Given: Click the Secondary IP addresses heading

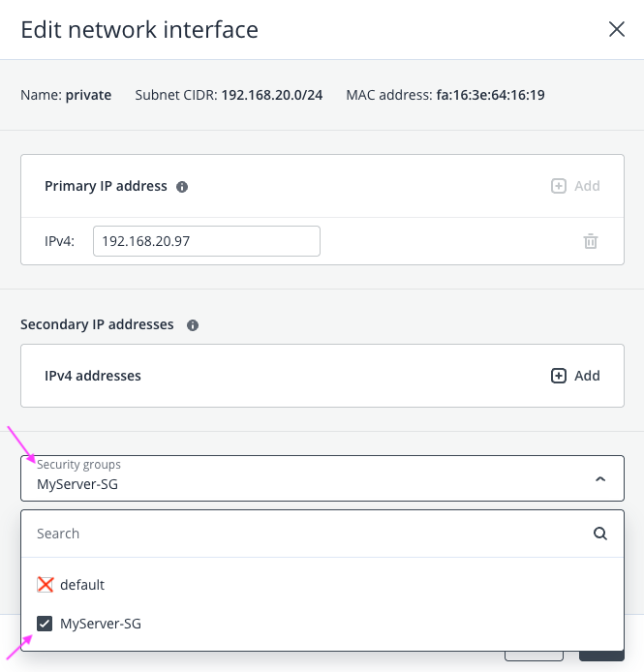Looking at the screenshot, I should (97, 324).
